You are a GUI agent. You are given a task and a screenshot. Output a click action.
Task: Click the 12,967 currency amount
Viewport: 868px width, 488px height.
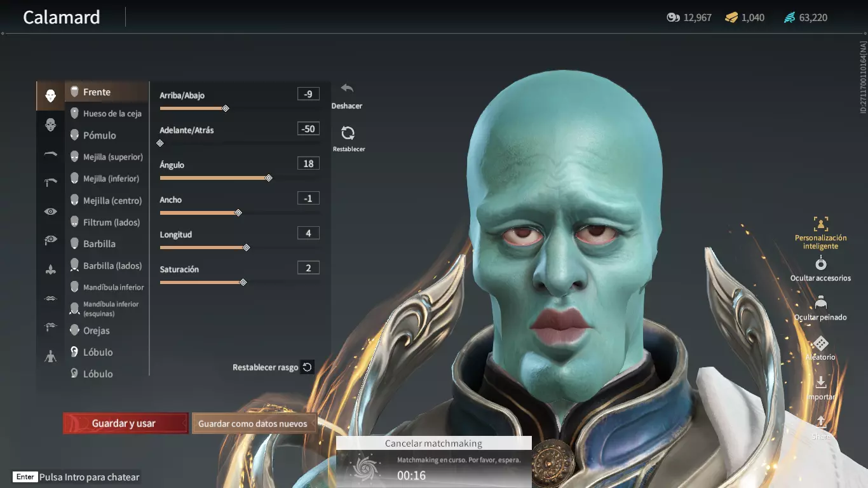698,18
